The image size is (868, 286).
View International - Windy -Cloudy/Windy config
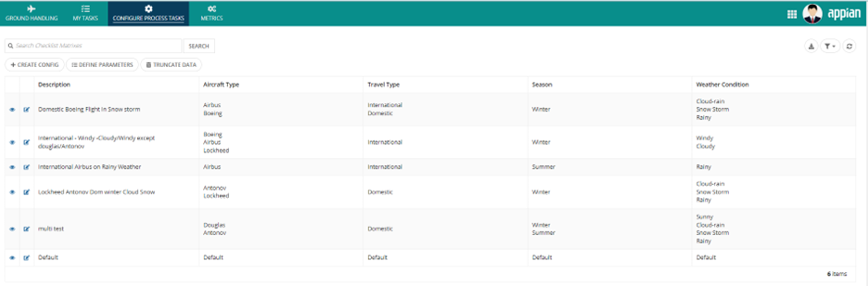click(x=12, y=142)
